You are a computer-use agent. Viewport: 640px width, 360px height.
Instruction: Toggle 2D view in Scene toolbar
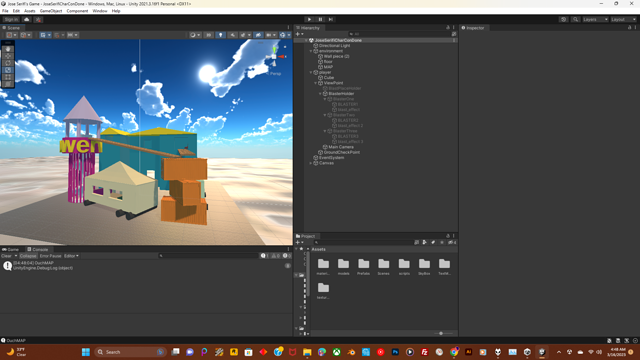(209, 35)
